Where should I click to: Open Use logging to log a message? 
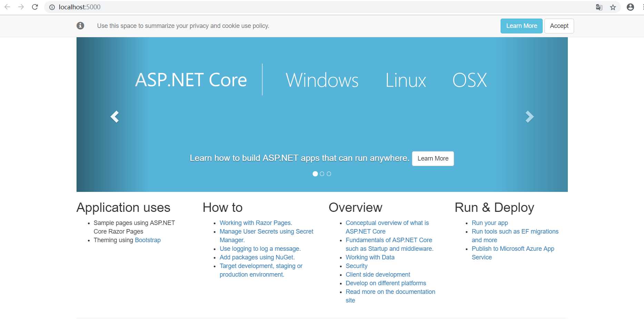pos(260,249)
